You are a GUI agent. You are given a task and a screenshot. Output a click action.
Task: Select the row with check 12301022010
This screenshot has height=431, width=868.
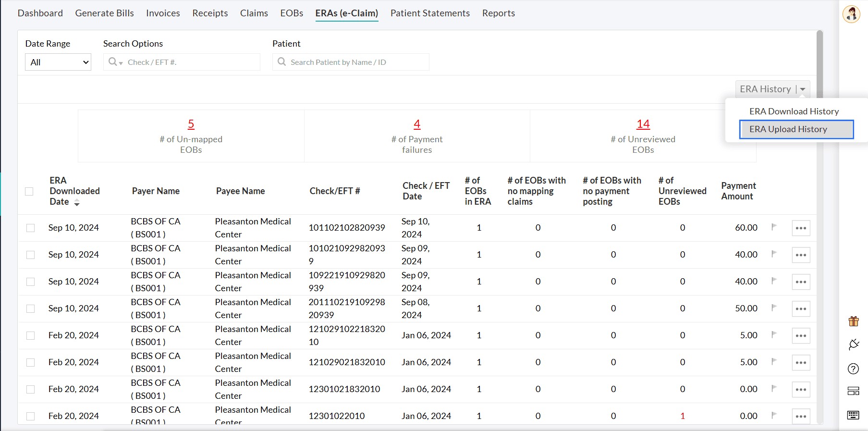coord(31,416)
